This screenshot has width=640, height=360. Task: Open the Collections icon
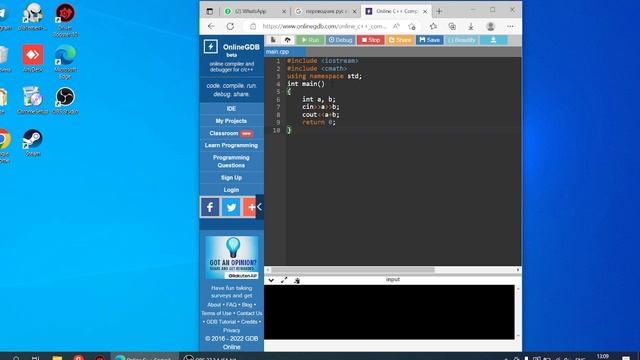[x=452, y=27]
